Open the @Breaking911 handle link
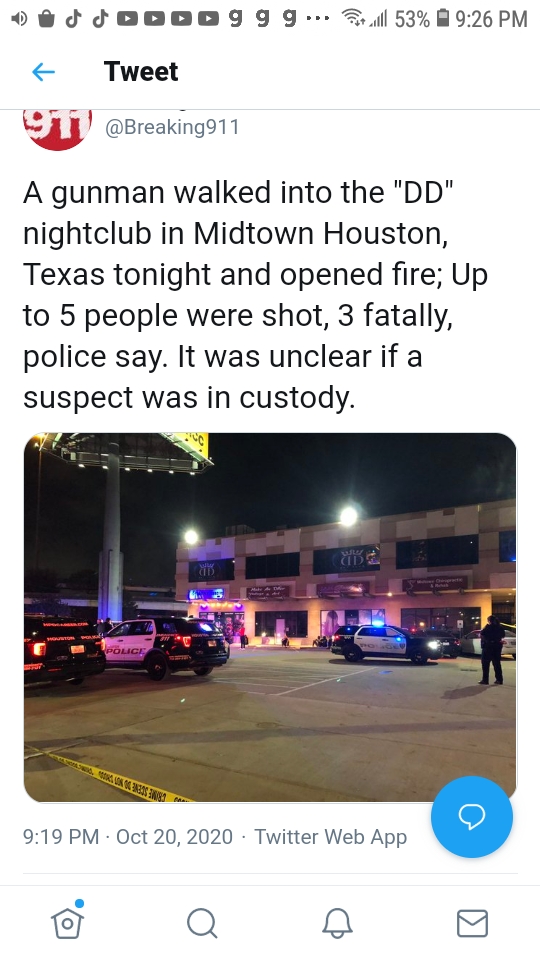 172,127
